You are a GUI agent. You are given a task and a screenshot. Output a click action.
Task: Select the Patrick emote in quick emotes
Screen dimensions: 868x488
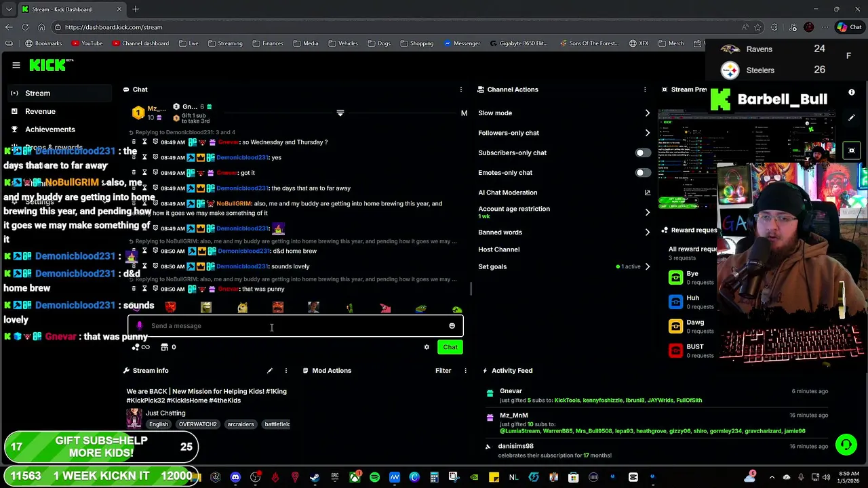click(385, 308)
